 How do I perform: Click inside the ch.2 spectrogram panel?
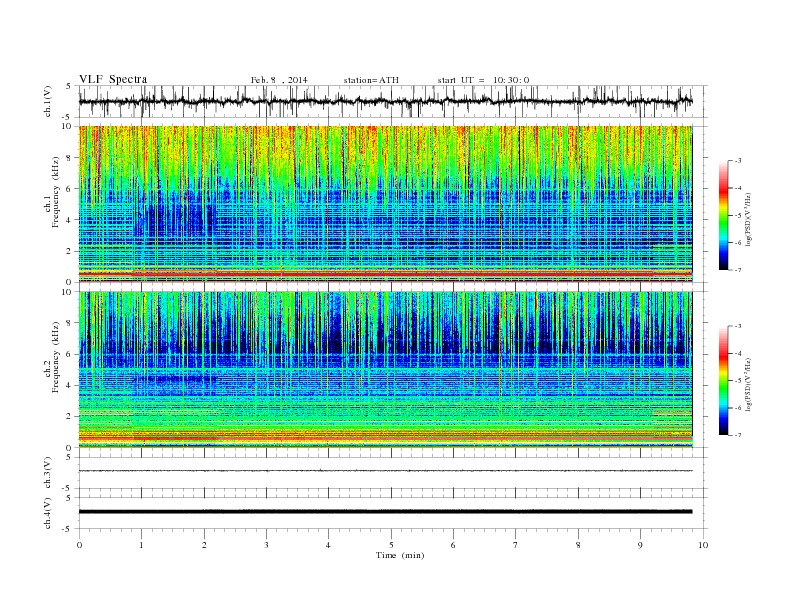(385, 370)
